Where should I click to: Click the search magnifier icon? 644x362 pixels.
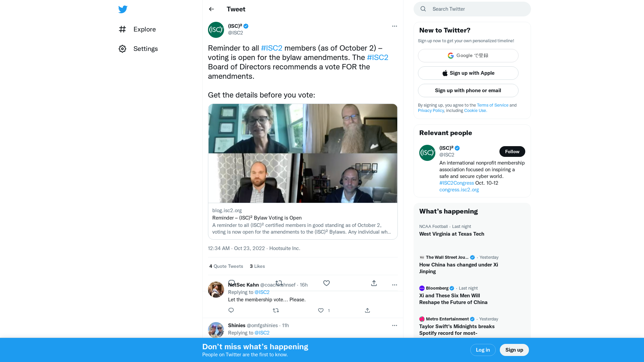(423, 9)
